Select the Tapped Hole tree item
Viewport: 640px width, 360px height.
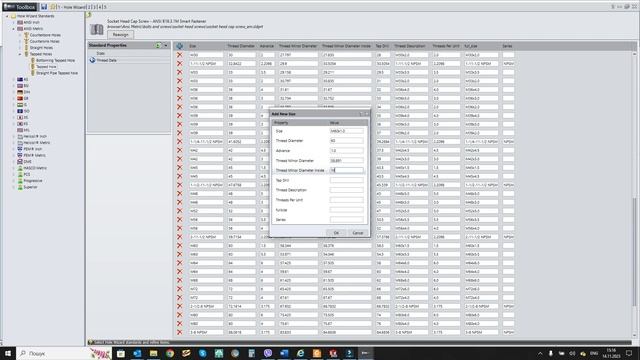click(x=46, y=67)
